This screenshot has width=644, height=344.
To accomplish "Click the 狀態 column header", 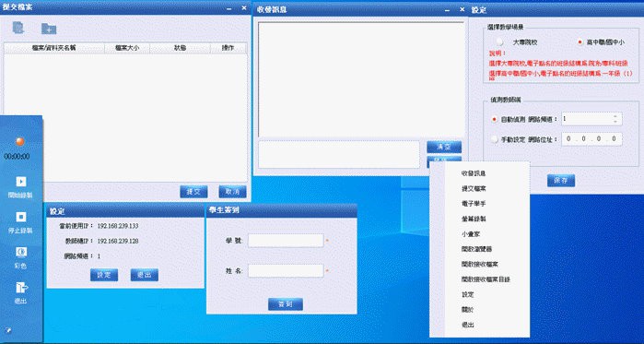I will point(180,48).
